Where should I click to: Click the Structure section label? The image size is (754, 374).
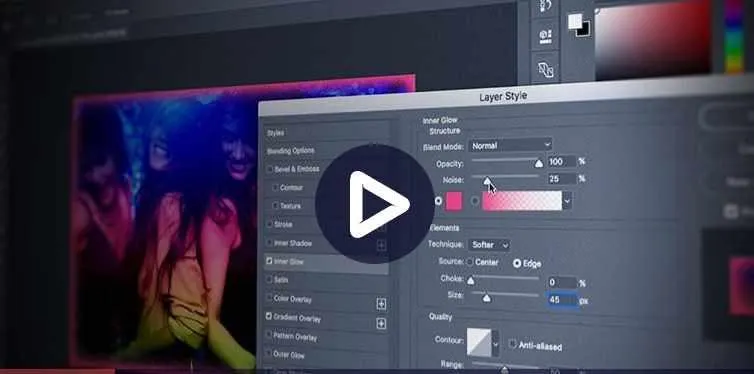[445, 131]
